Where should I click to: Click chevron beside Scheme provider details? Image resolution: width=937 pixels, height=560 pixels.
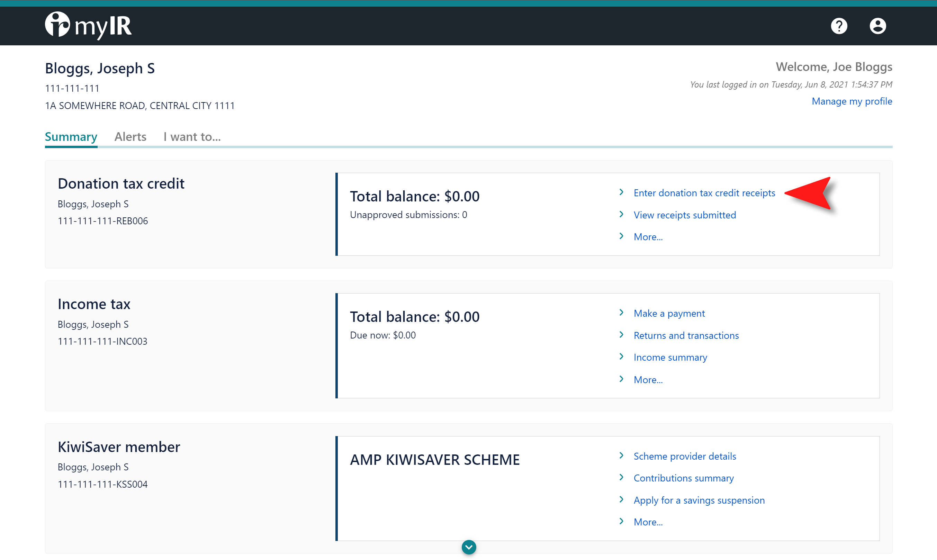pos(621,455)
